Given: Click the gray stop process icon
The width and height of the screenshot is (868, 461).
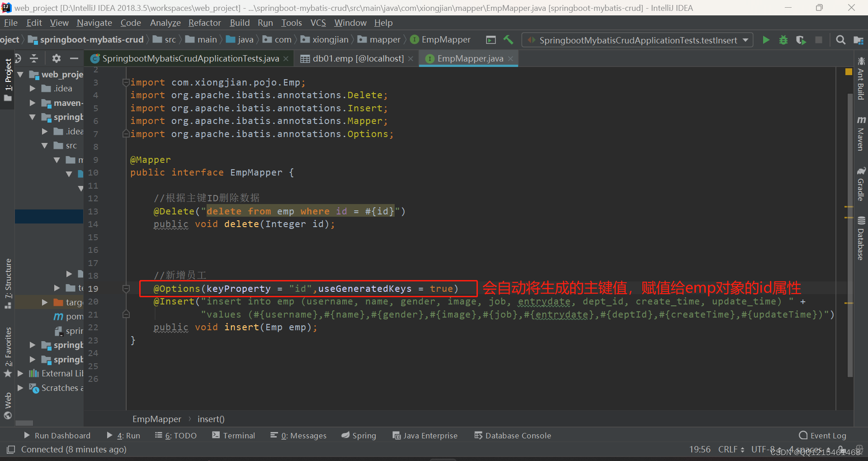Looking at the screenshot, I should 818,40.
